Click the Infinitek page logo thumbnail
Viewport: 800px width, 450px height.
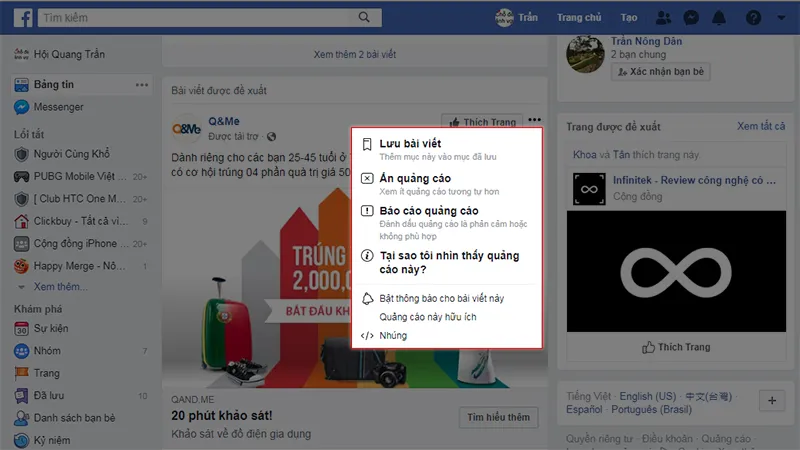click(x=589, y=189)
